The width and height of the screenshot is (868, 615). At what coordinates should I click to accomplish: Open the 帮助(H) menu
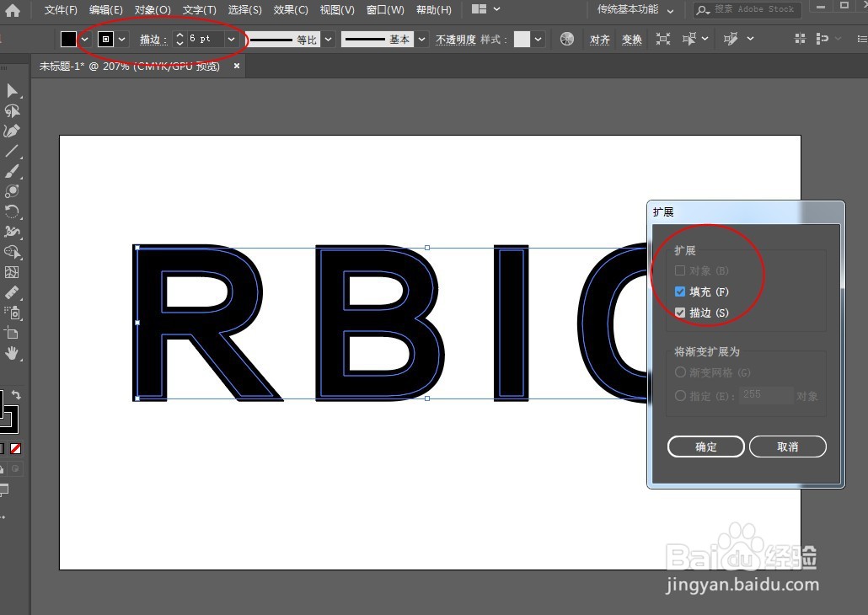[x=434, y=10]
